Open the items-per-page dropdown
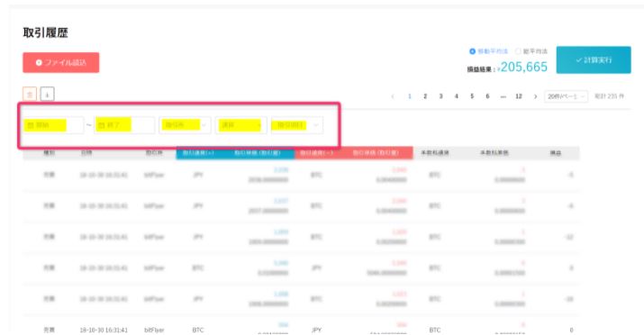Screen dimensions: 644x335 tap(566, 96)
